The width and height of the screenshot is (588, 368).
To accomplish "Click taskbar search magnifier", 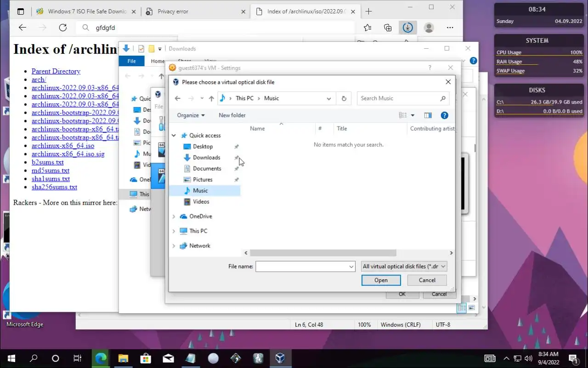I will (34, 358).
